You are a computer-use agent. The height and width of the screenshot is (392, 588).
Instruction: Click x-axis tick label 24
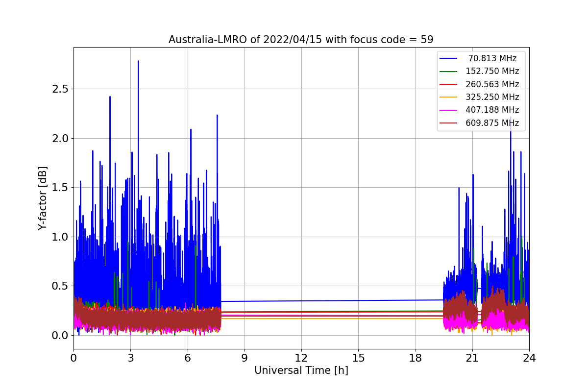529,358
